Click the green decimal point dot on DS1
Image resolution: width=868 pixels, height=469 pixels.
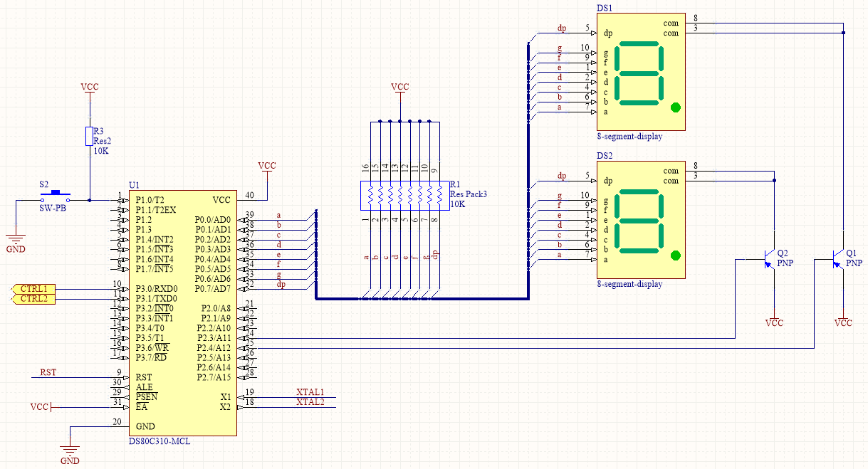pyautogui.click(x=675, y=107)
